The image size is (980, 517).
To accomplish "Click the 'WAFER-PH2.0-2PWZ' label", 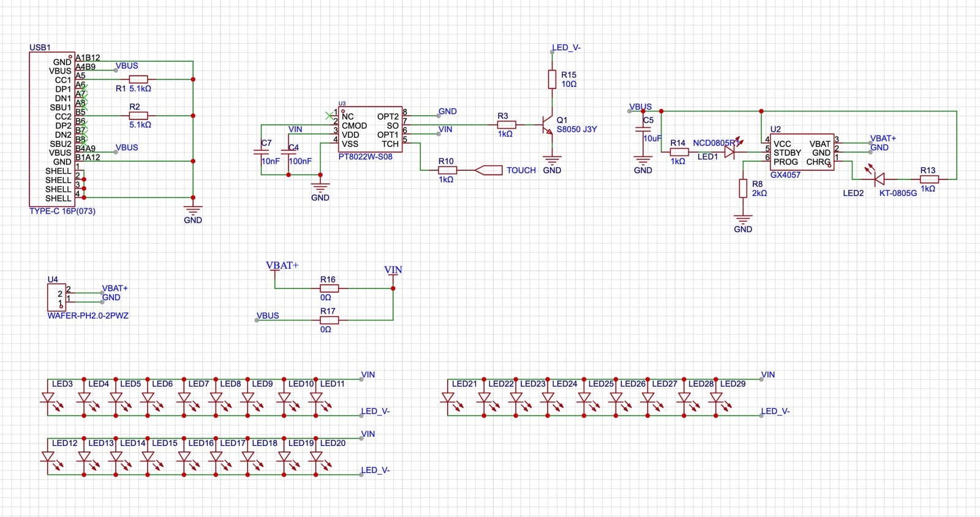I will point(88,315).
